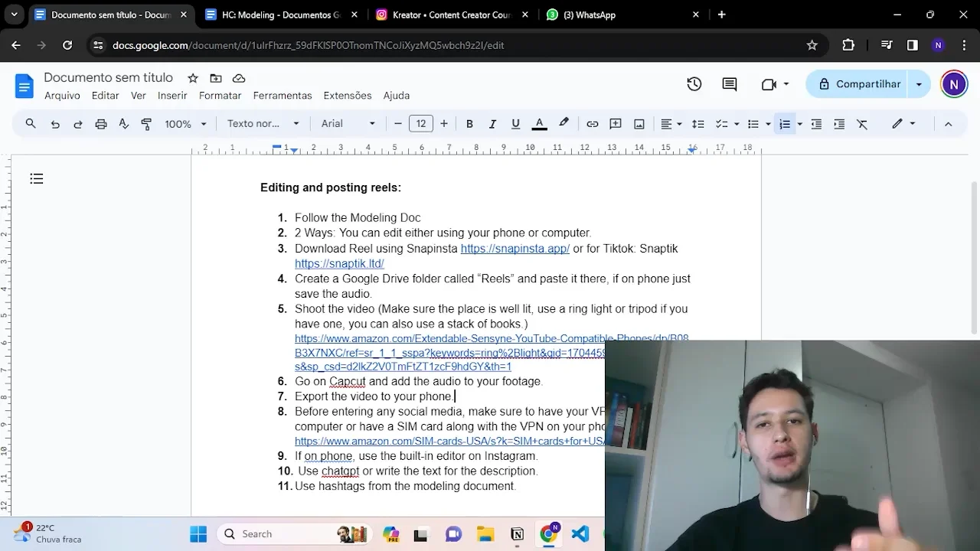The width and height of the screenshot is (980, 551).
Task: Open the Amazon ring light link
Action: [x=492, y=353]
